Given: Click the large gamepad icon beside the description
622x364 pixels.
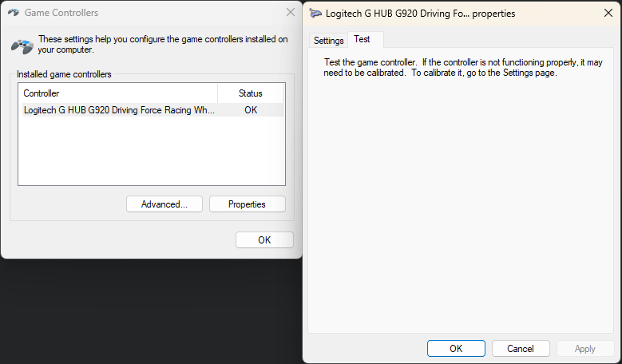Looking at the screenshot, I should [x=22, y=46].
